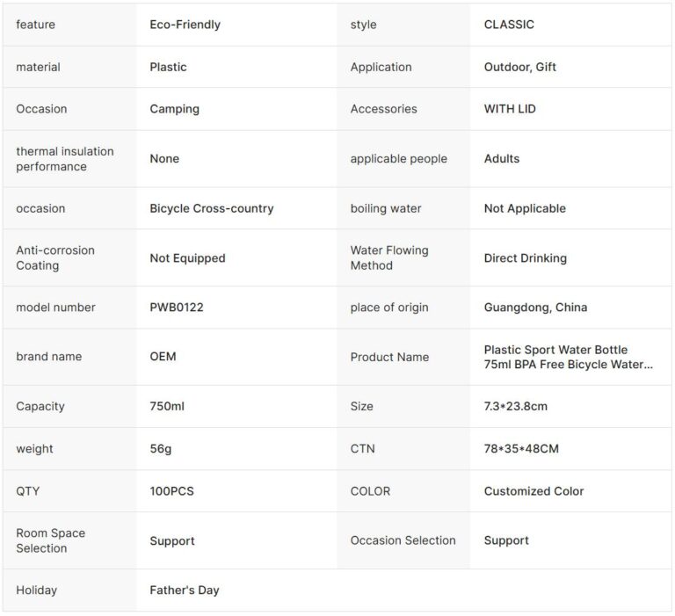Click the thermal insulation performance label
The width and height of the screenshot is (675, 616).
point(65,159)
